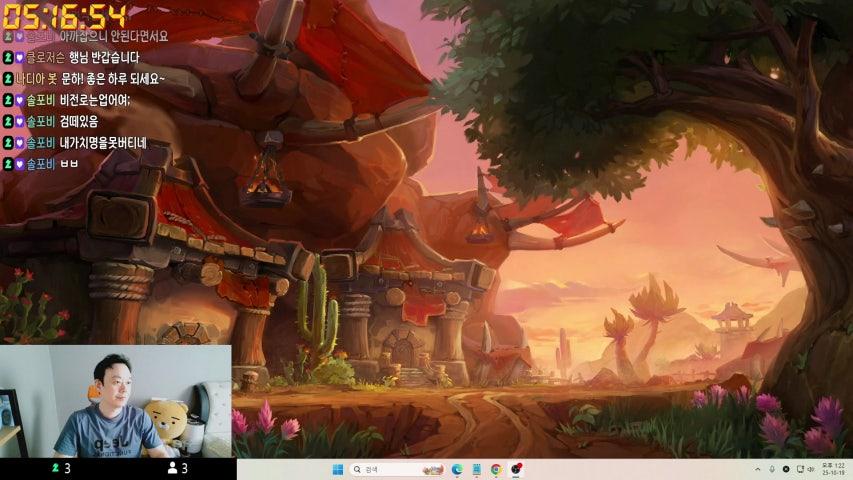Open the Windows Start menu
Image resolution: width=853 pixels, height=480 pixels.
point(337,469)
